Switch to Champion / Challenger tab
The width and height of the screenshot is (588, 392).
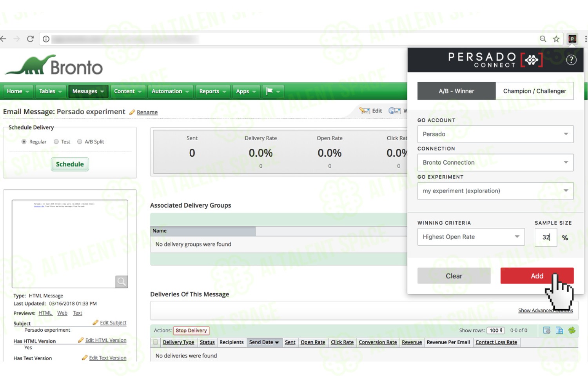[x=535, y=91]
